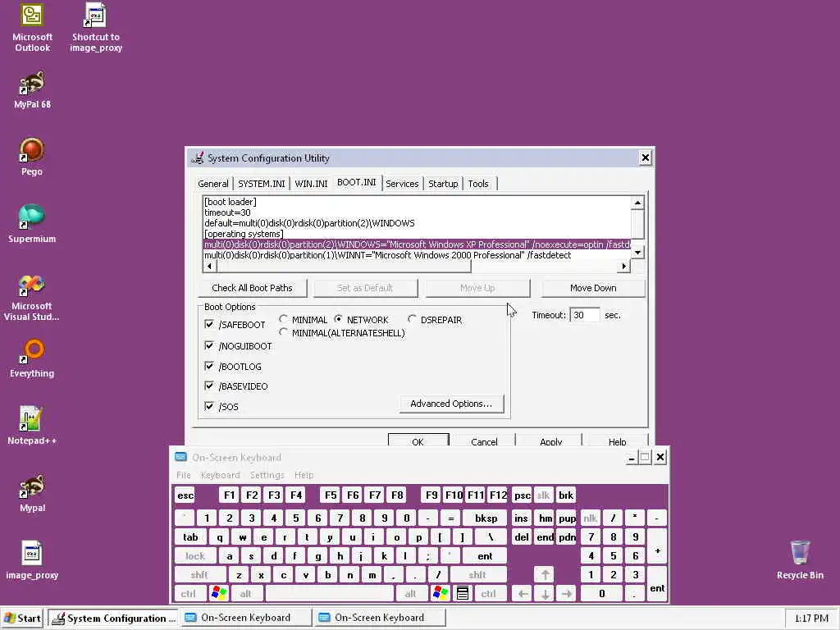840x630 pixels.
Task: Switch to the Tools tab
Action: pyautogui.click(x=478, y=184)
